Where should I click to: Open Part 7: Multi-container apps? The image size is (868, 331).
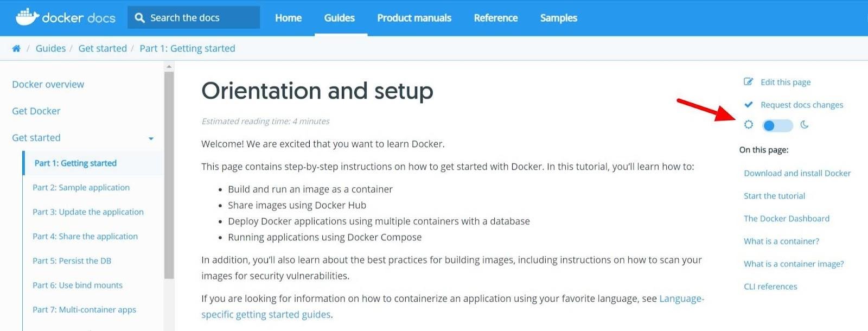(84, 309)
